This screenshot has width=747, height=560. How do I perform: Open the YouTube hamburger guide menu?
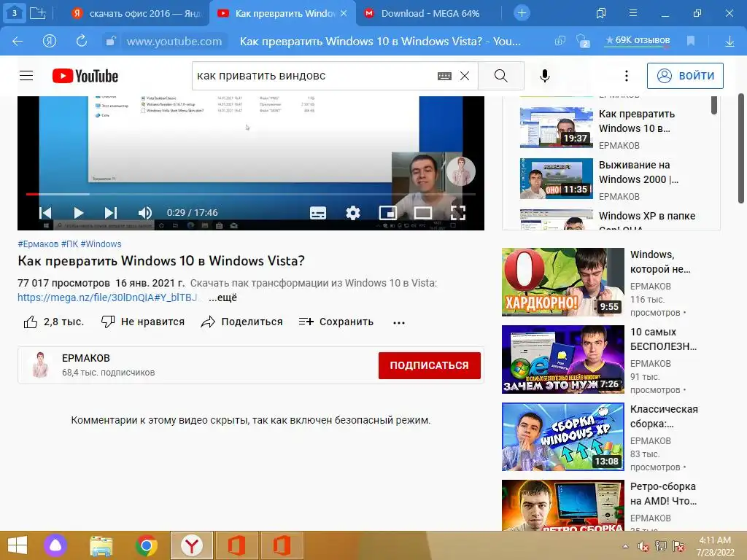click(x=26, y=76)
